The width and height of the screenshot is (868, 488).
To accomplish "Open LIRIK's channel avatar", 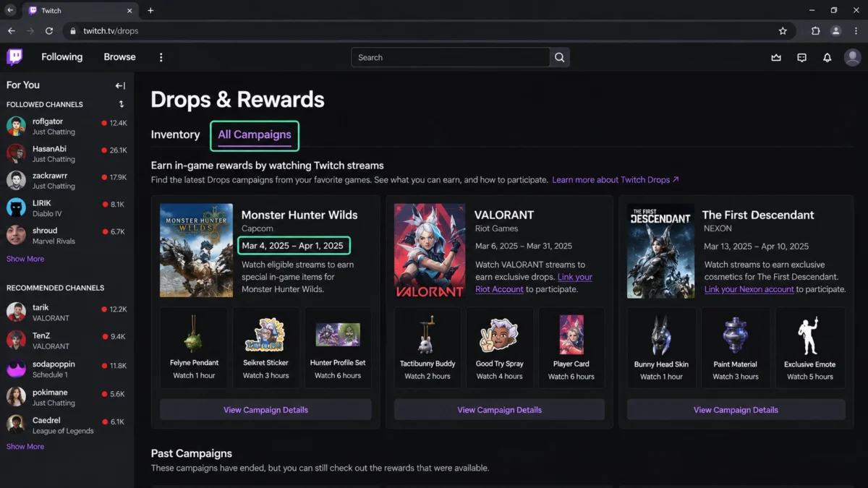I will tap(17, 208).
